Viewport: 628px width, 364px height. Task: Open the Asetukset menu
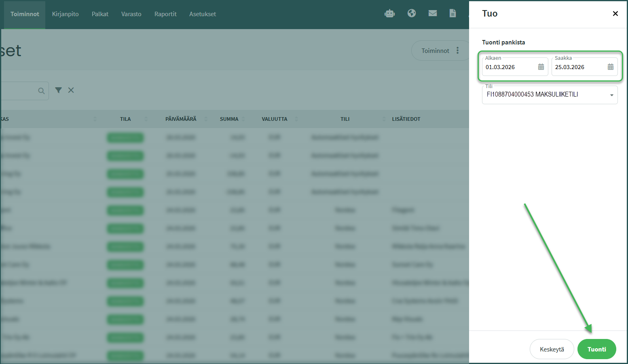click(203, 14)
